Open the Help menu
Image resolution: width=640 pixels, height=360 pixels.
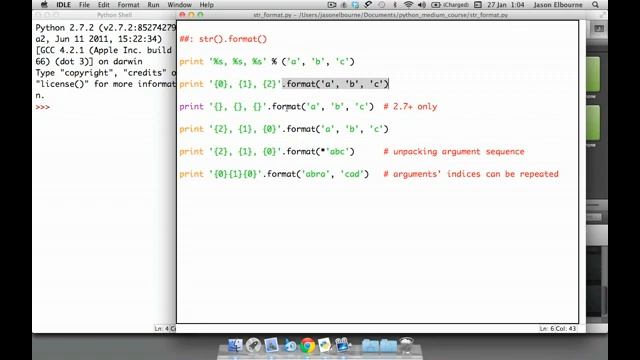[x=206, y=5]
